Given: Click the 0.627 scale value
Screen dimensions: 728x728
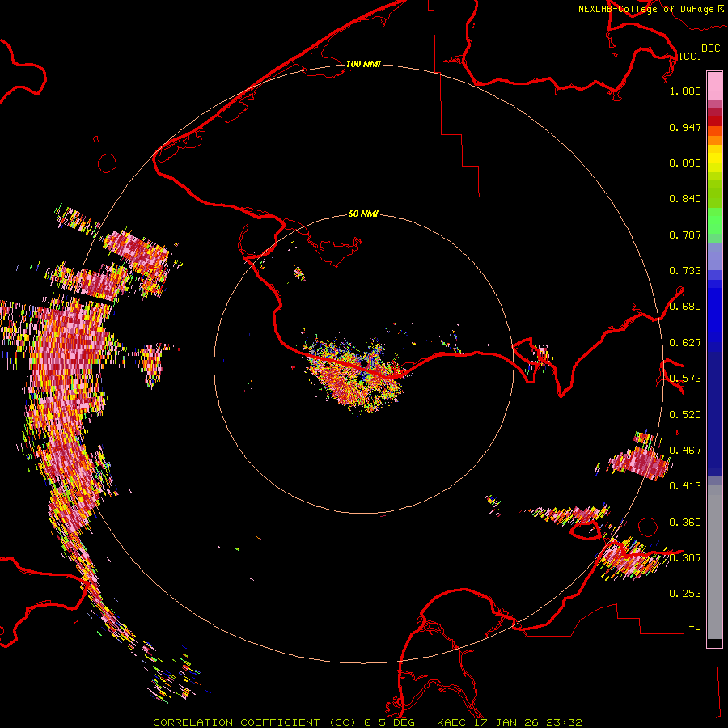Looking at the screenshot, I should point(685,343).
